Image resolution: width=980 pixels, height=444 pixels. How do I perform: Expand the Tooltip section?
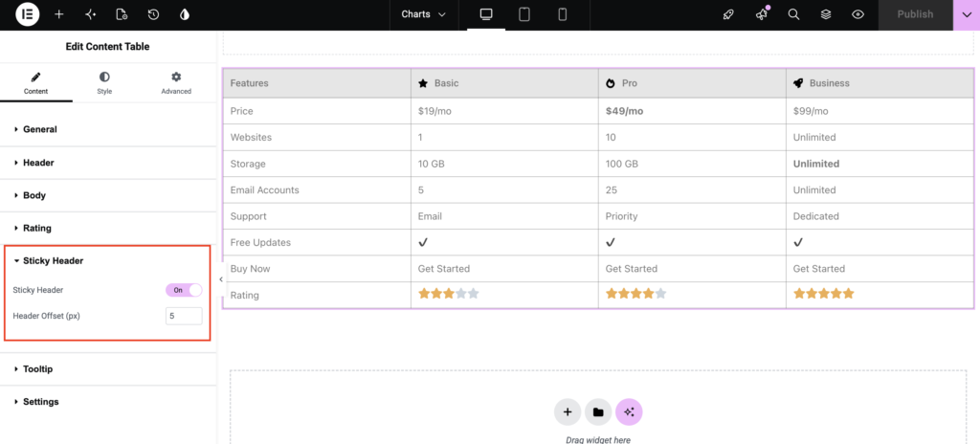click(x=108, y=369)
